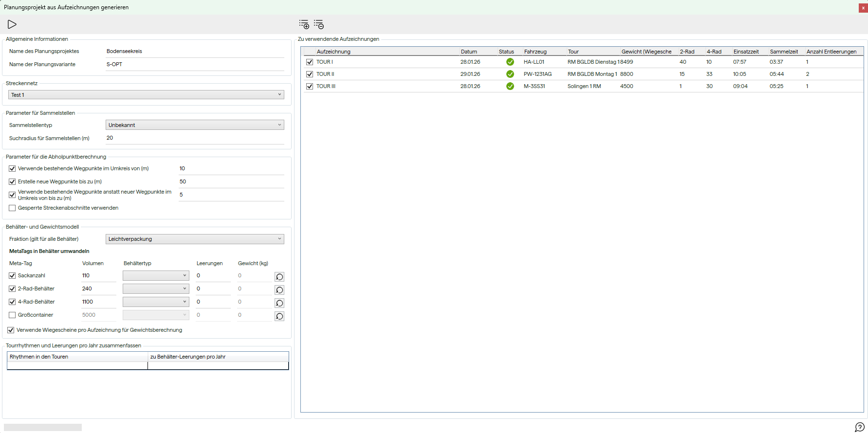Click the Suchradius für Sammelstellen input field
The height and width of the screenshot is (433, 868).
click(x=195, y=138)
